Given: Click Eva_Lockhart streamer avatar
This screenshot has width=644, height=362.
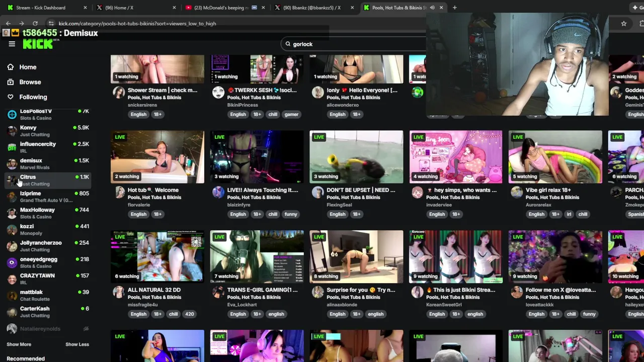Looking at the screenshot, I should [x=218, y=292].
